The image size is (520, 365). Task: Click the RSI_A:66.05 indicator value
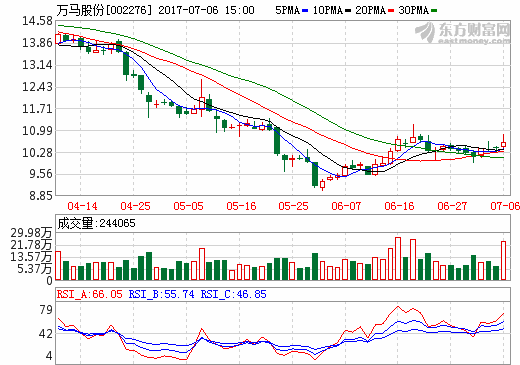tap(89, 294)
